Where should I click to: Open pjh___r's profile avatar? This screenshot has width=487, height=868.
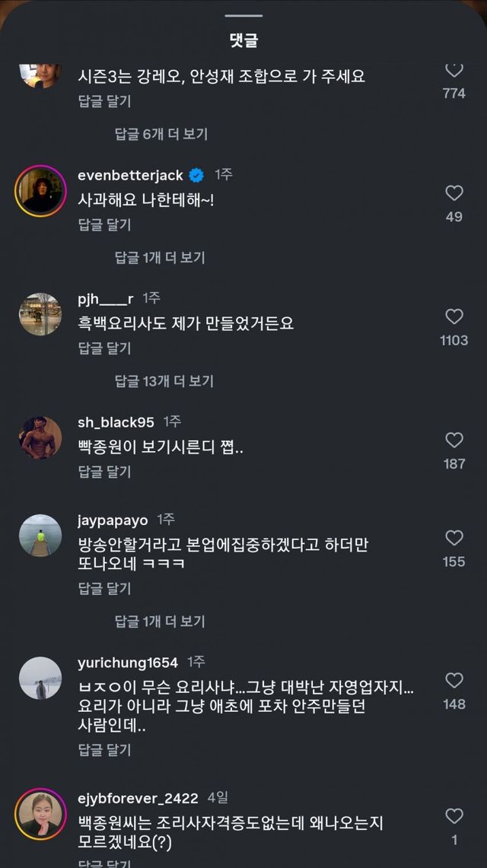pyautogui.click(x=40, y=314)
